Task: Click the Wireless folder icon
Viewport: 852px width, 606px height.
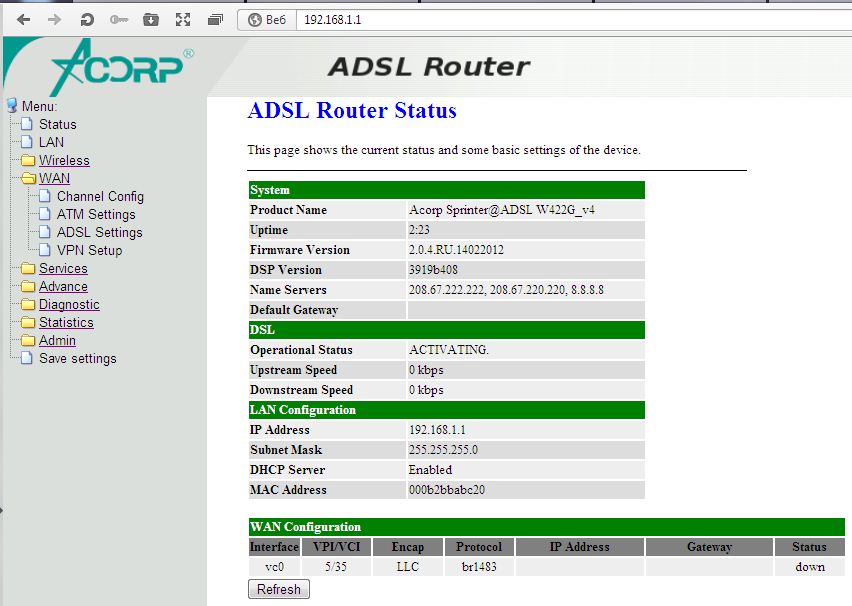Action: [28, 160]
